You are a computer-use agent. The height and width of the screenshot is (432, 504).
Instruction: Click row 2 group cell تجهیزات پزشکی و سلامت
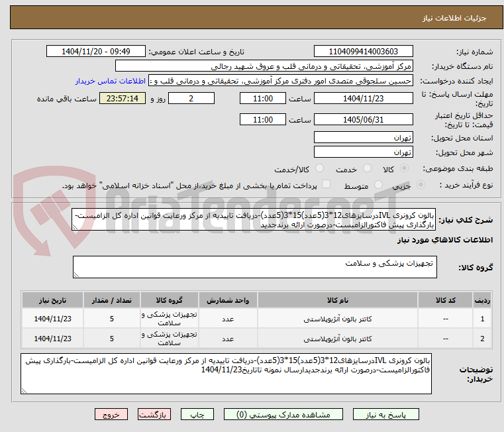[x=170, y=339]
